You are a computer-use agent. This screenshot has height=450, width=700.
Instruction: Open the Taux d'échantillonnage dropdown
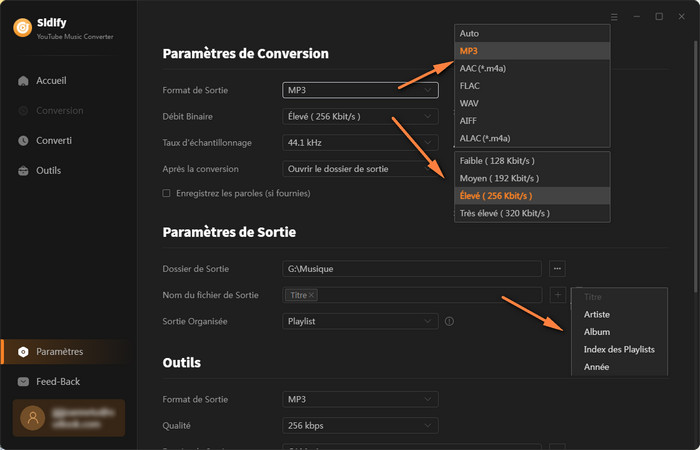click(360, 142)
